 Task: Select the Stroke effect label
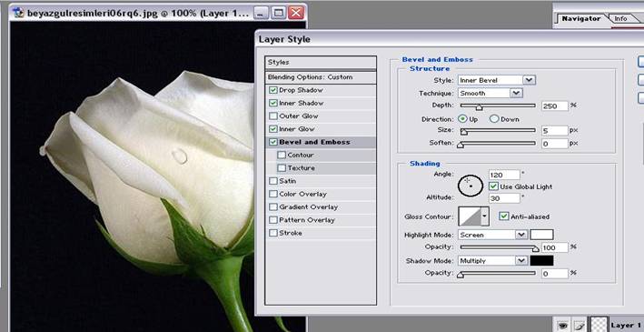pos(291,233)
